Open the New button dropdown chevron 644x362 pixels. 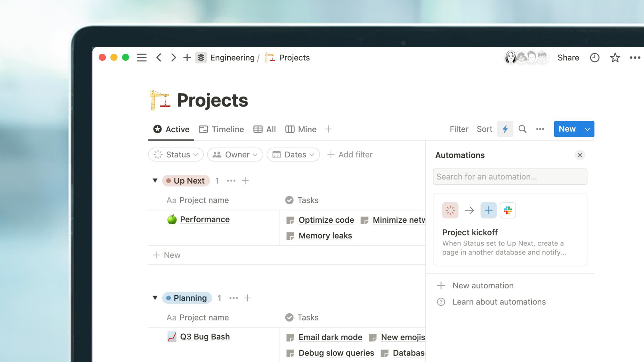[x=587, y=129]
